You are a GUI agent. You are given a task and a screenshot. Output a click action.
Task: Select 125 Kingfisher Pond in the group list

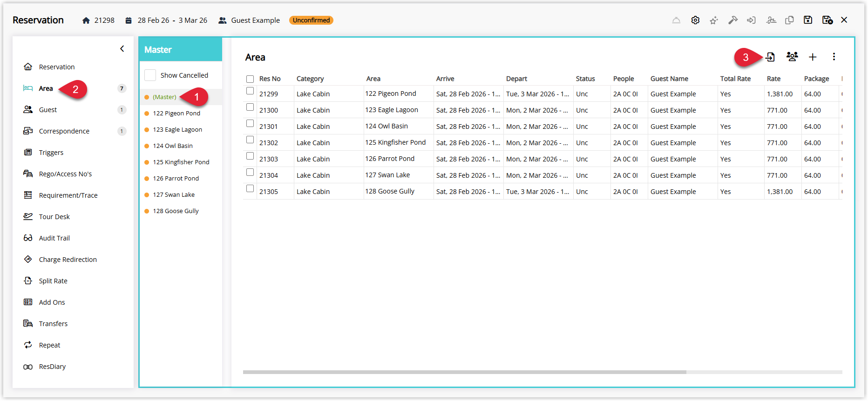point(181,162)
